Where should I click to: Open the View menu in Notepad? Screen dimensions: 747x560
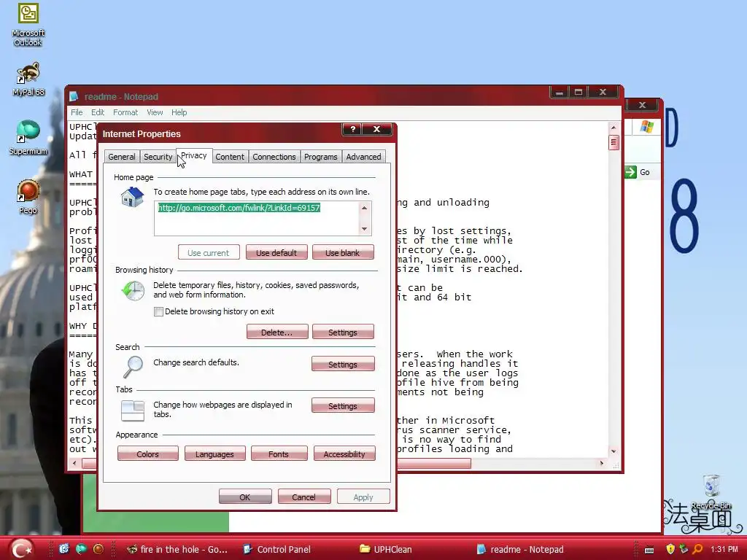click(155, 112)
